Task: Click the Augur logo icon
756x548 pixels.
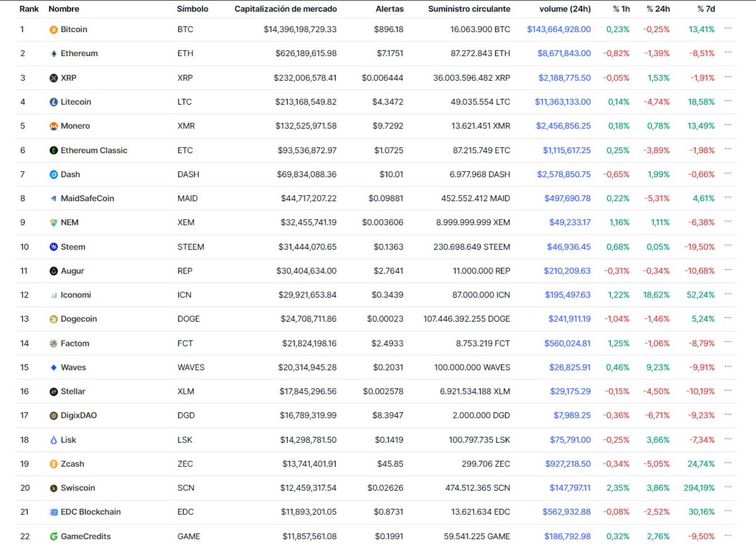Action: coord(54,271)
